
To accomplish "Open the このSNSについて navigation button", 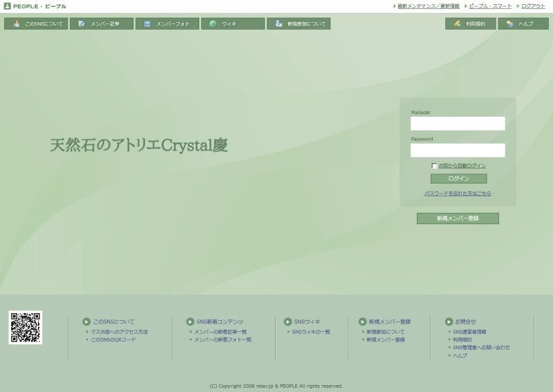I will 36,24.
